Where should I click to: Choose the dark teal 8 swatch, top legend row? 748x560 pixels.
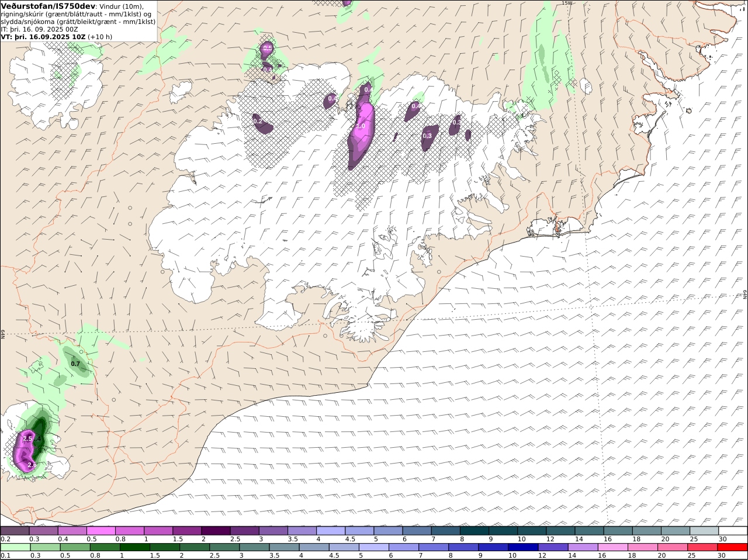[475, 531]
